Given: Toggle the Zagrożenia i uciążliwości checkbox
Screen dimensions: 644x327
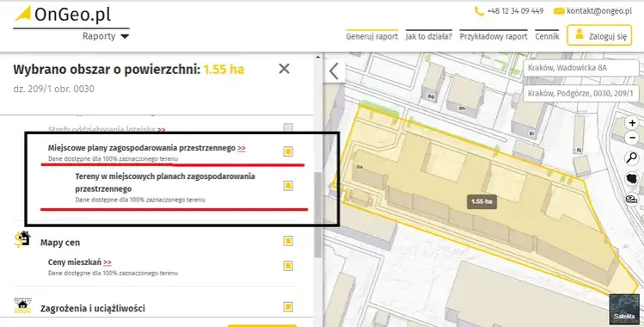Looking at the screenshot, I should coord(288,306).
